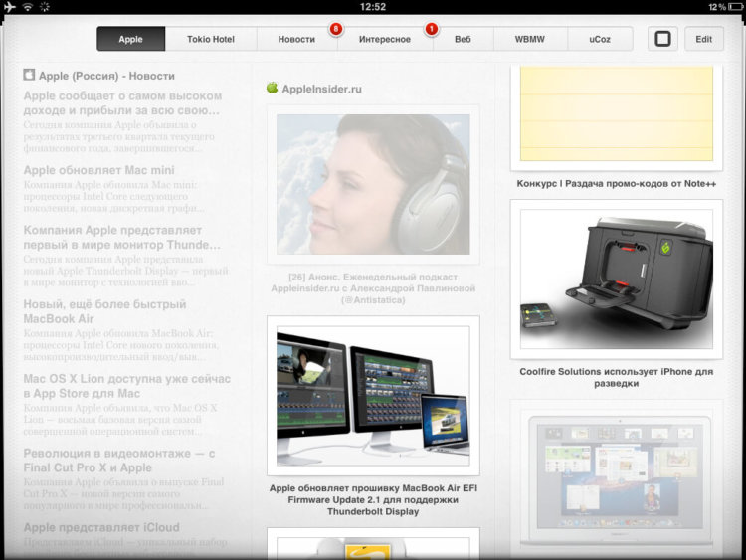Open the Final Cut monitors thumbnail
The height and width of the screenshot is (560, 746).
click(373, 396)
